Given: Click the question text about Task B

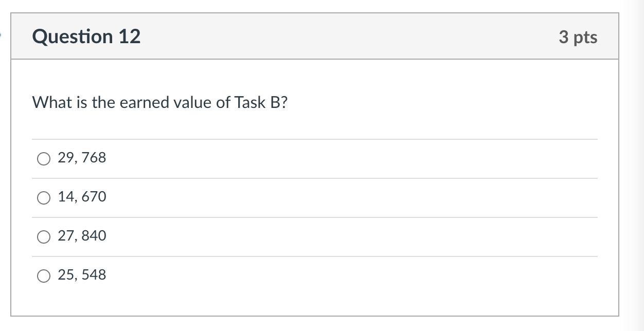Looking at the screenshot, I should (159, 102).
